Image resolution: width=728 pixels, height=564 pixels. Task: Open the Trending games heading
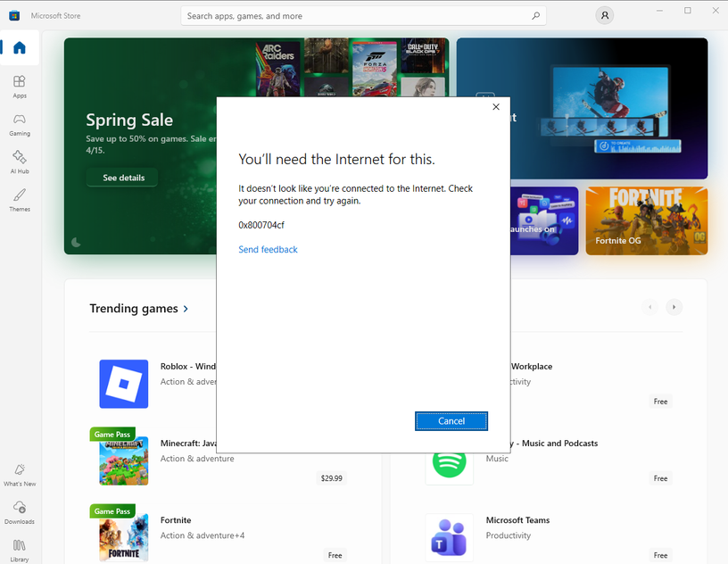134,309
